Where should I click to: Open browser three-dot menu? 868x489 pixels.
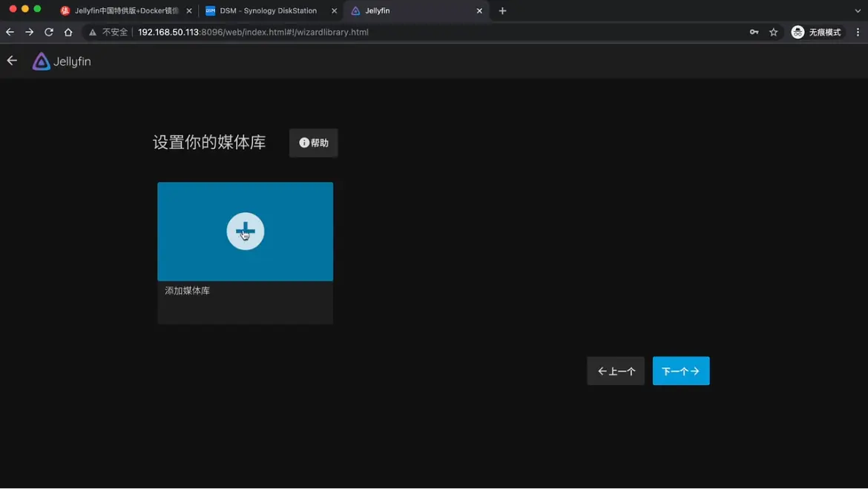point(858,32)
